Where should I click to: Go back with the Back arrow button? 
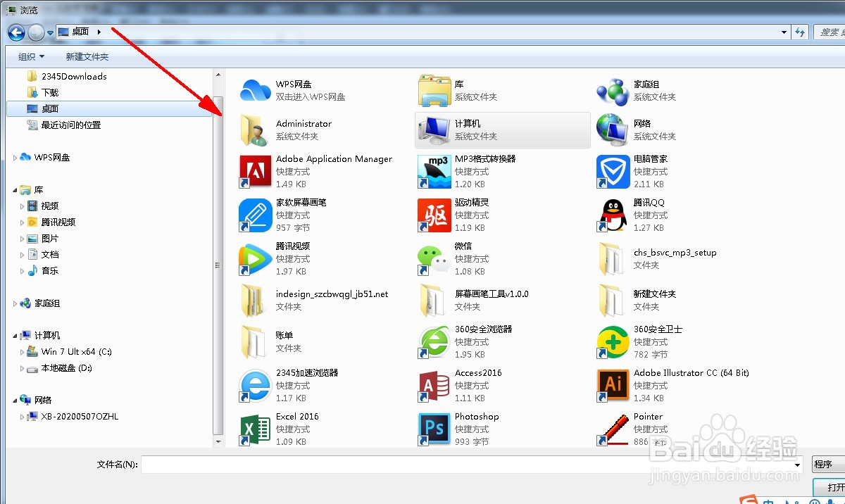[16, 32]
